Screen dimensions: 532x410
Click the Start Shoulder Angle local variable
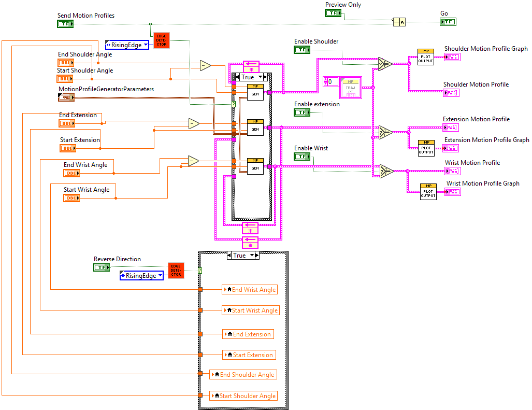click(243, 395)
